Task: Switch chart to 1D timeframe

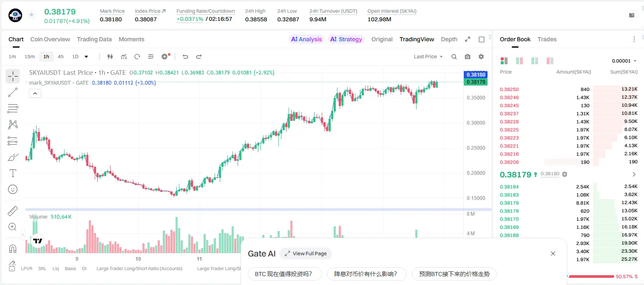Action: [x=75, y=57]
